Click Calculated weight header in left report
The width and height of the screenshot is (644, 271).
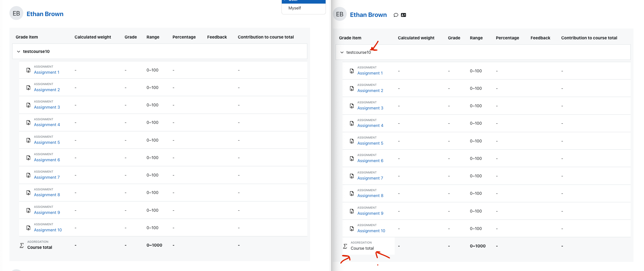(93, 37)
